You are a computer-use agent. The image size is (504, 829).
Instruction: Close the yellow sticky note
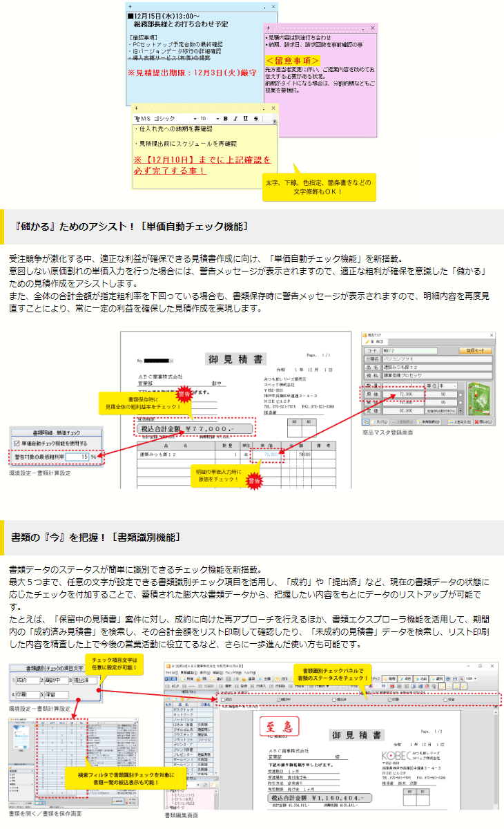click(274, 108)
